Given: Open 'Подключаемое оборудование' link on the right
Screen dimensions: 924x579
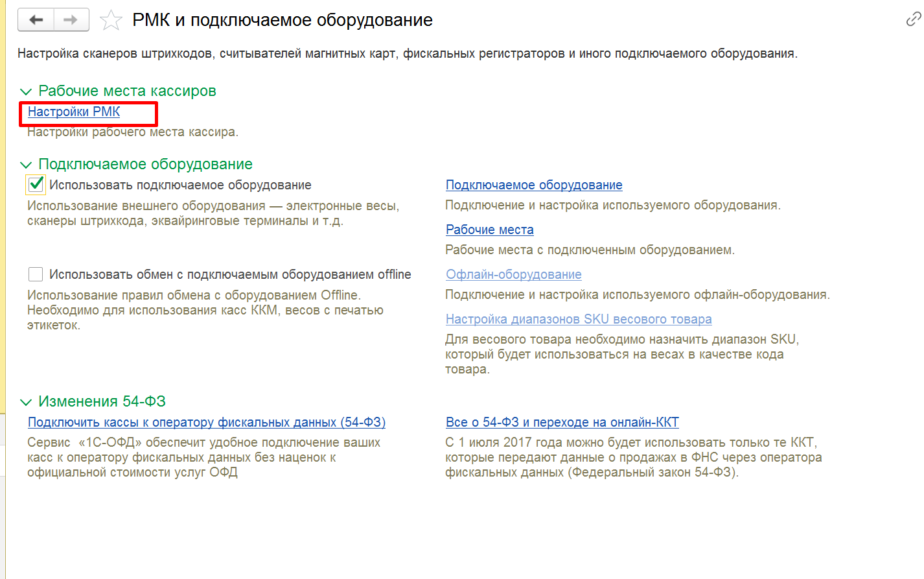Looking at the screenshot, I should tap(534, 185).
